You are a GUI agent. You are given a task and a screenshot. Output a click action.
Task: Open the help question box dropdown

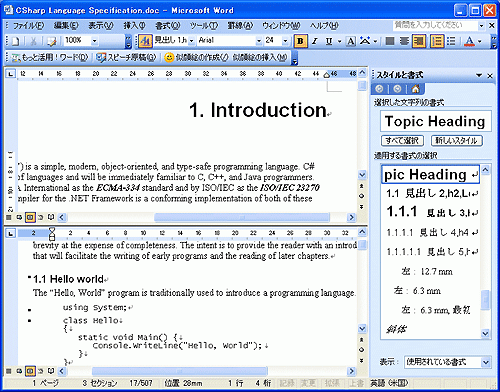click(x=481, y=25)
